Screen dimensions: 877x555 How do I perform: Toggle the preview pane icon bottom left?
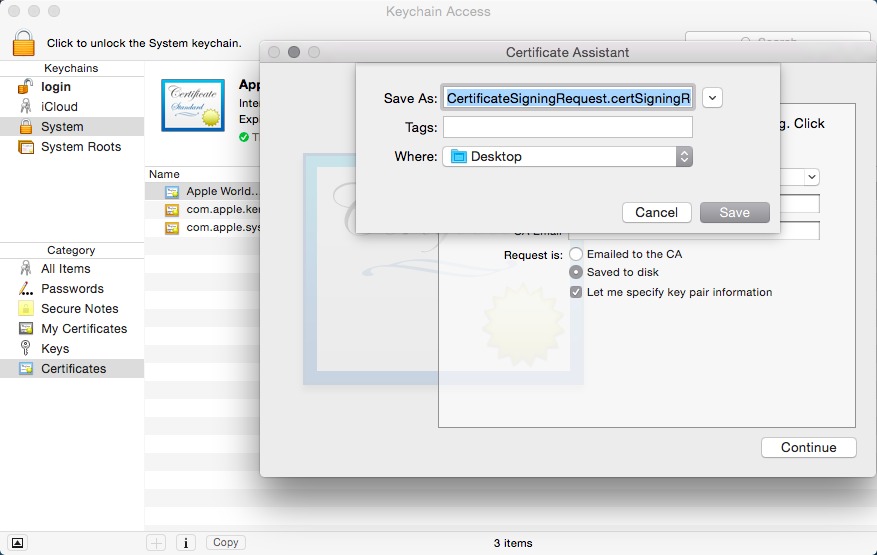tap(17, 543)
